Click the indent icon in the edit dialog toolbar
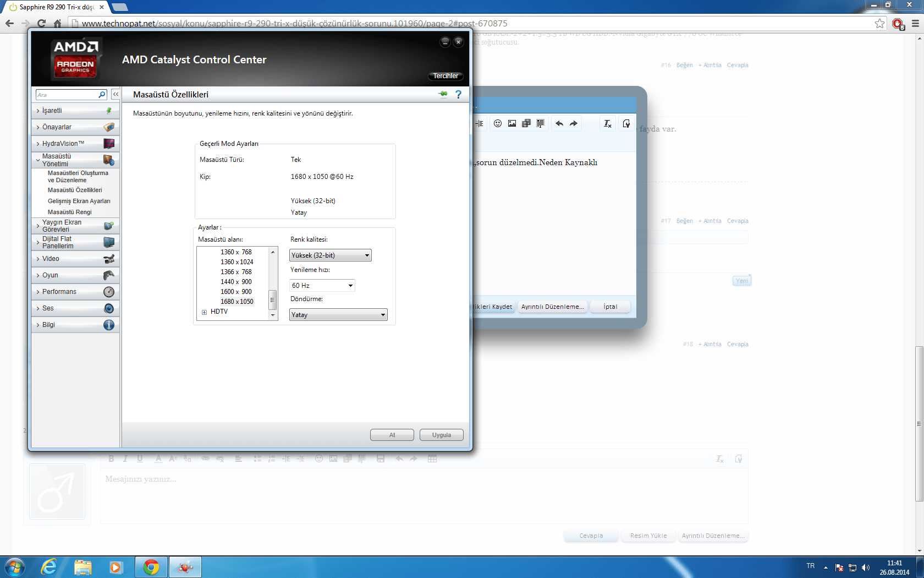The image size is (924, 578). (479, 123)
